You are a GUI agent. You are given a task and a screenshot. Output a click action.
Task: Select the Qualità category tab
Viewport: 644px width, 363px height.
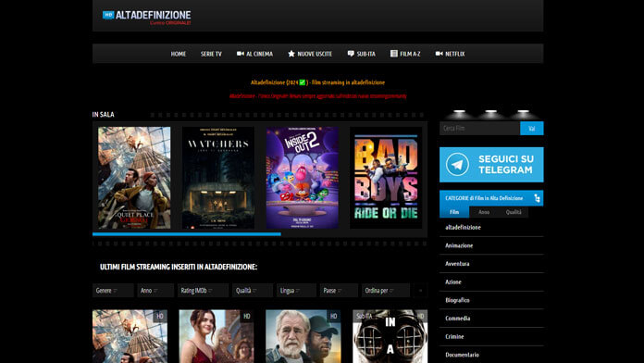coord(514,212)
